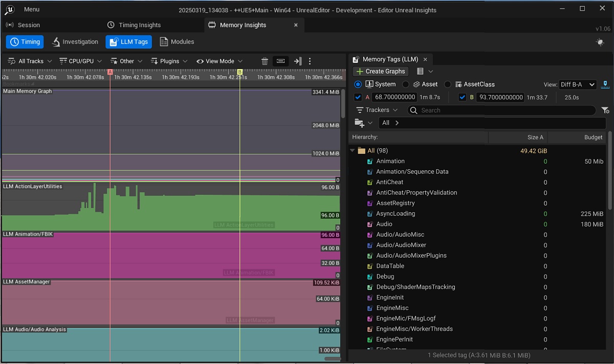Click the AsyncLoading tag icon

(x=370, y=214)
